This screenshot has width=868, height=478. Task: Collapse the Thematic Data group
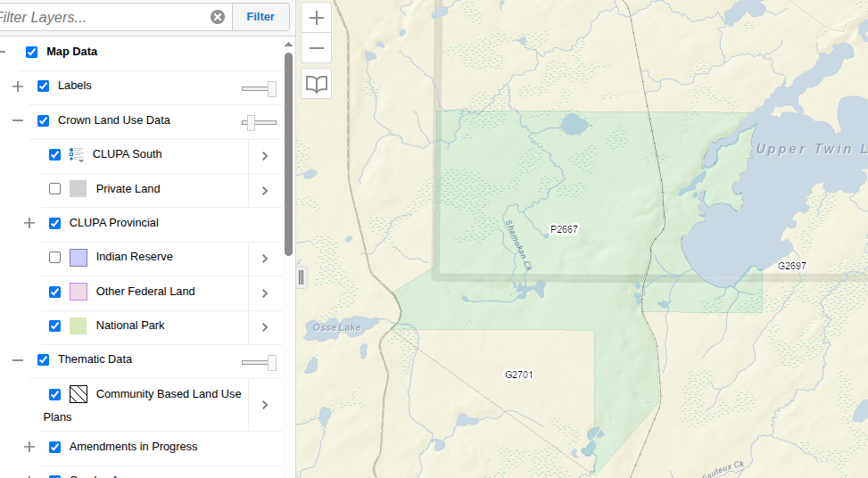(18, 360)
